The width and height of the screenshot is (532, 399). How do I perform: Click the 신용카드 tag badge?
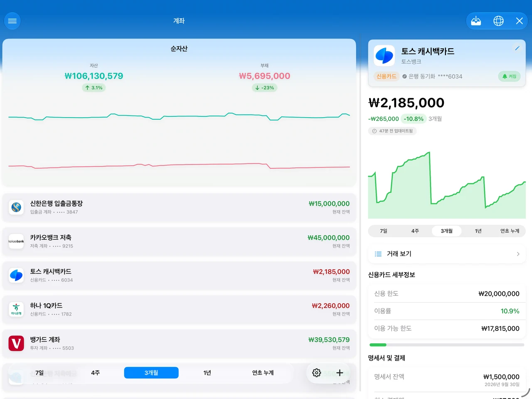coord(387,76)
